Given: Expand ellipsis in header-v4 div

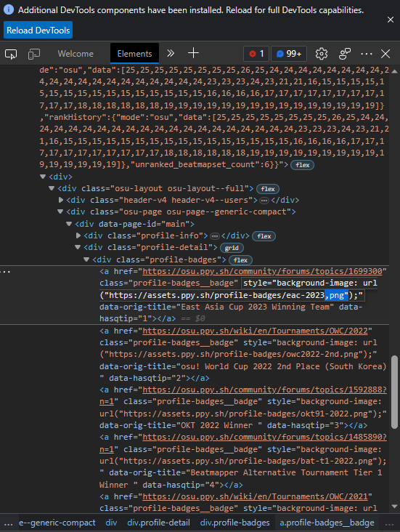Looking at the screenshot, I should pyautogui.click(x=264, y=201).
